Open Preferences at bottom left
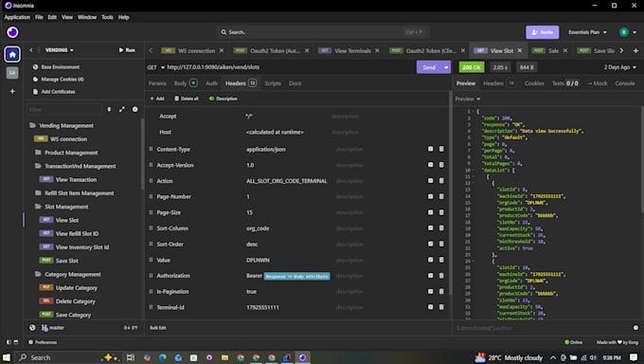 point(43,342)
